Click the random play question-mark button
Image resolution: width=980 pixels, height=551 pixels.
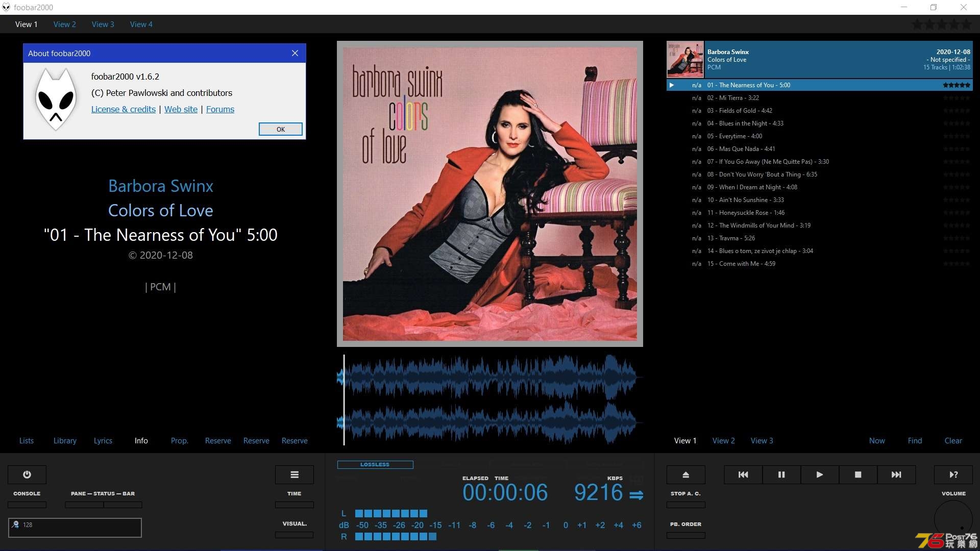click(953, 474)
